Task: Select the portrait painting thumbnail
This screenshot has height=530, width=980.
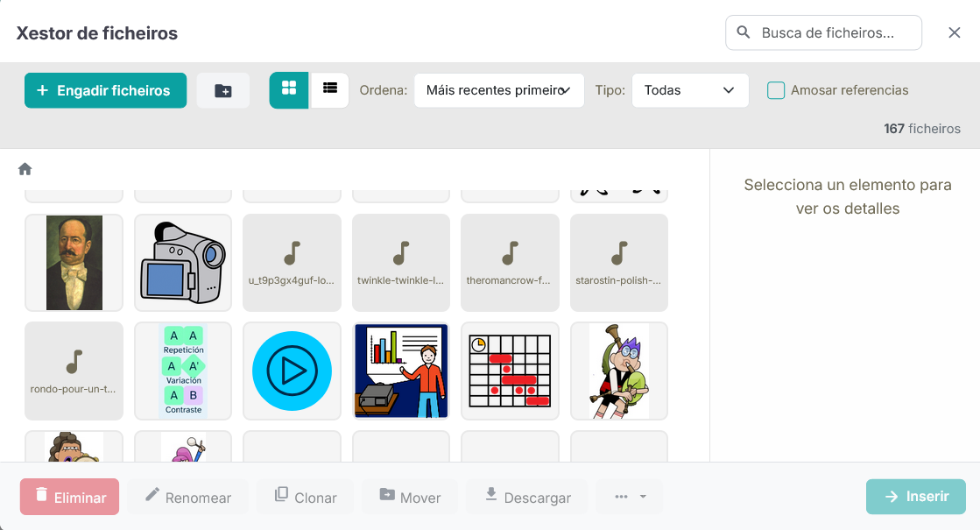Action: (x=74, y=263)
